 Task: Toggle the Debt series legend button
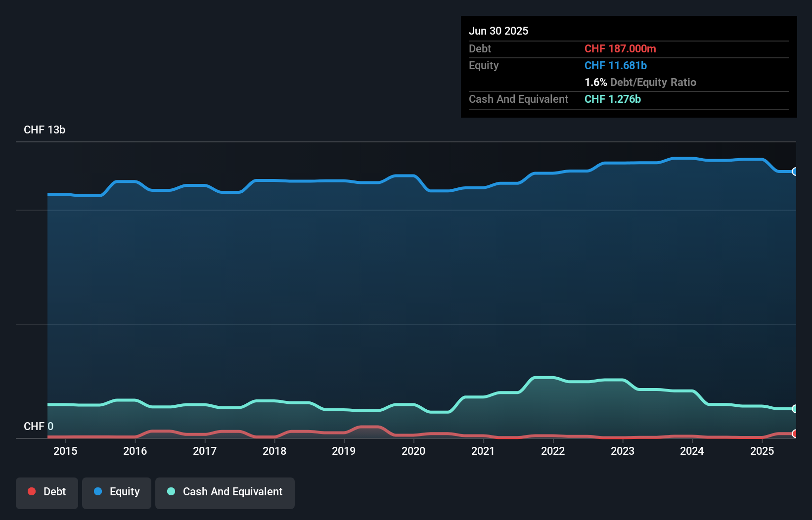47,492
